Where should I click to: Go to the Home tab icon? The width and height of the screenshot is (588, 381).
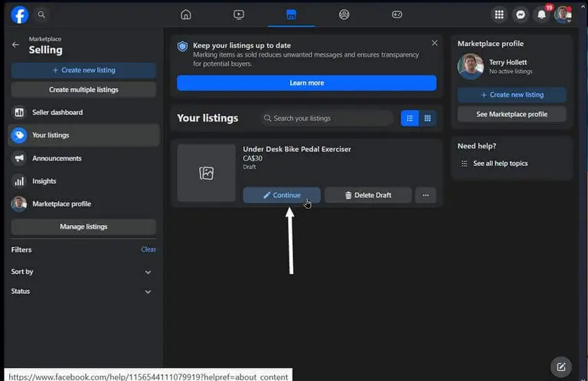(185, 15)
